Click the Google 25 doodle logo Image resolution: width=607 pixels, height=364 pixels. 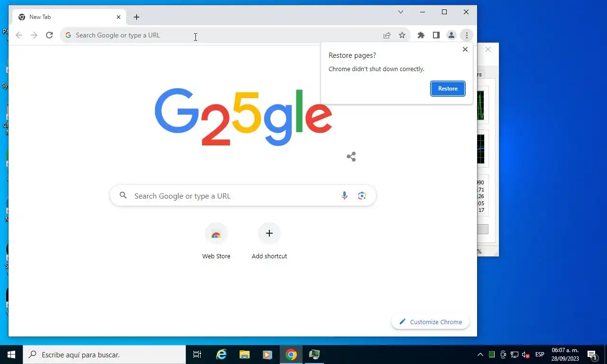coord(243,117)
